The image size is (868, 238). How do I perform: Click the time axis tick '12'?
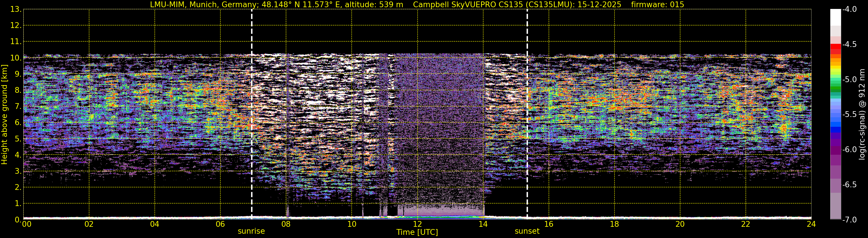(417, 224)
